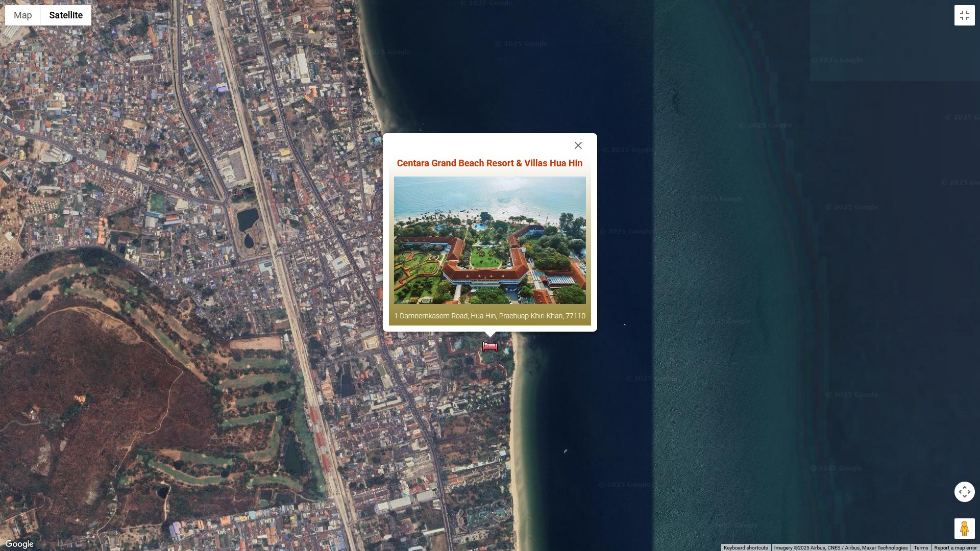
Task: Click the small white boat offshore
Action: click(x=565, y=451)
